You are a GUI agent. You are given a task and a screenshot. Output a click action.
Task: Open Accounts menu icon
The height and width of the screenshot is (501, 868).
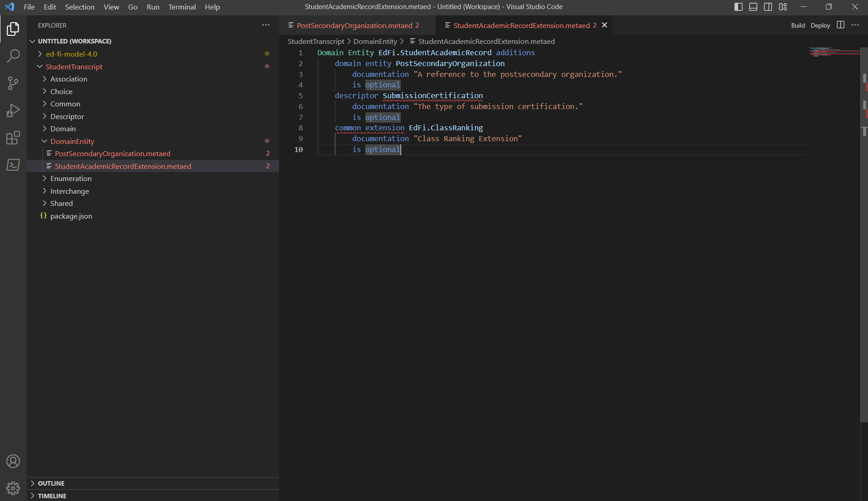point(13,461)
